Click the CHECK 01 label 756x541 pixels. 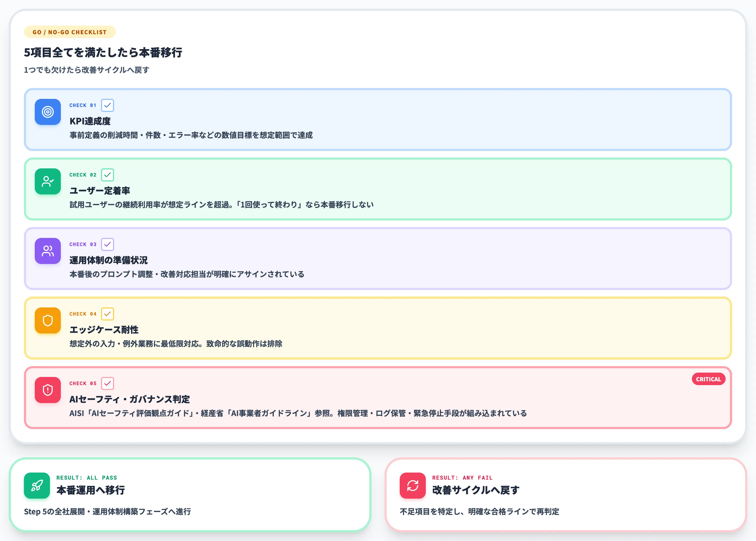coord(83,105)
